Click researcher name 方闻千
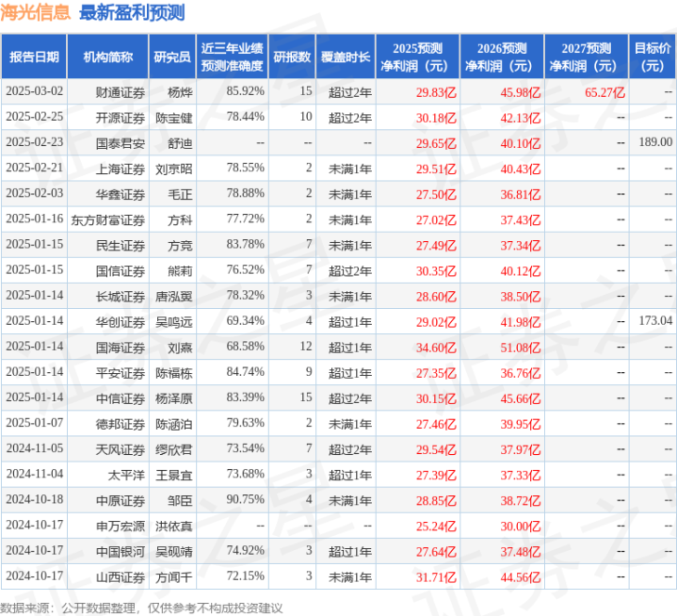 coord(174,576)
